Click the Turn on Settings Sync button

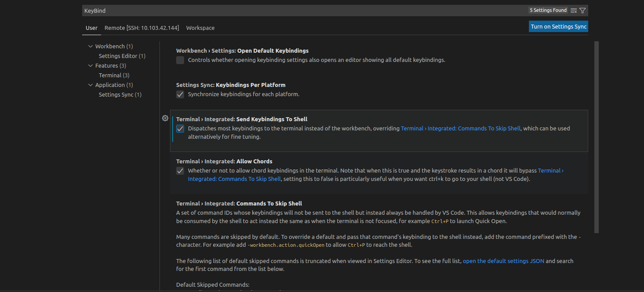558,26
